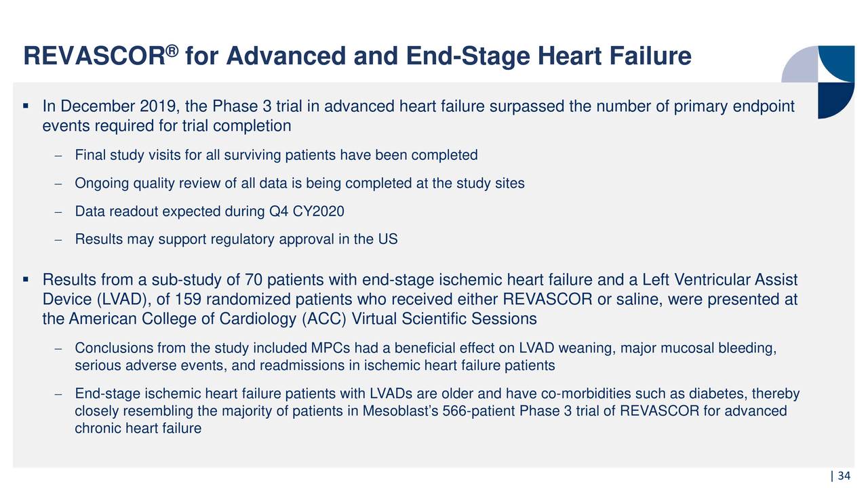868x488 pixels.
Task: Select the line "Final study visits for all surviving patients"
Action: pyautogui.click(x=276, y=156)
